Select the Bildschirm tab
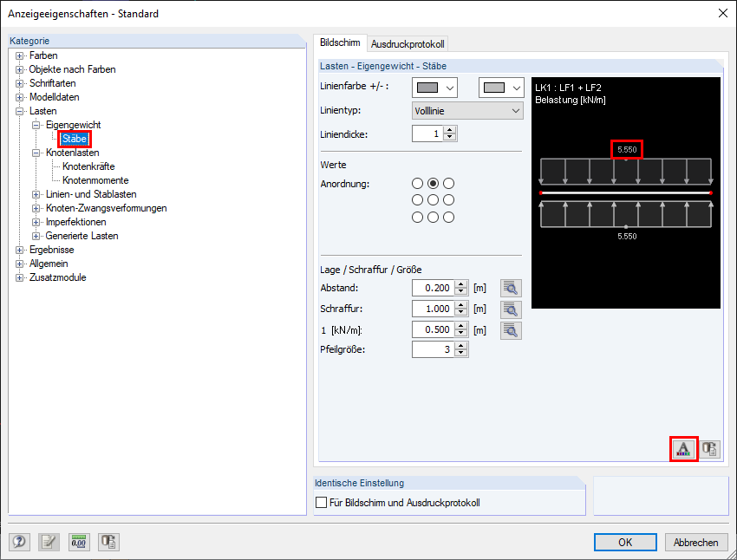The width and height of the screenshot is (737, 560). click(x=340, y=43)
